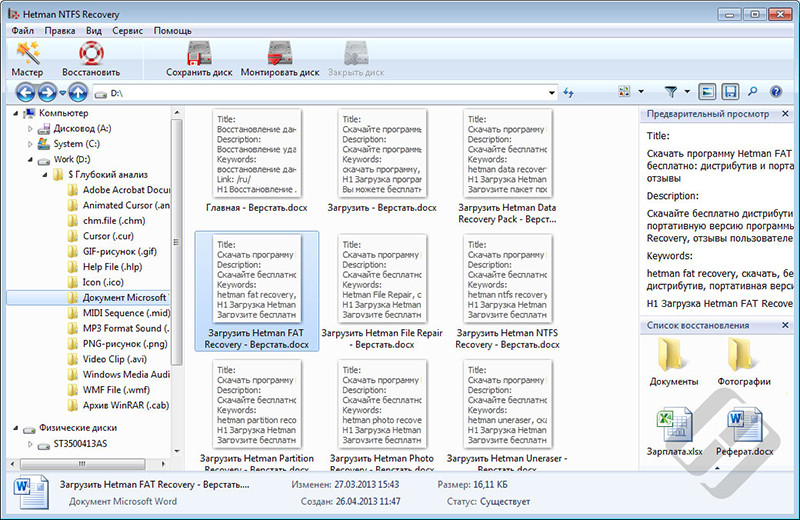Image resolution: width=800 pixels, height=520 pixels.
Task: Refresh the current folder view
Action: [568, 93]
